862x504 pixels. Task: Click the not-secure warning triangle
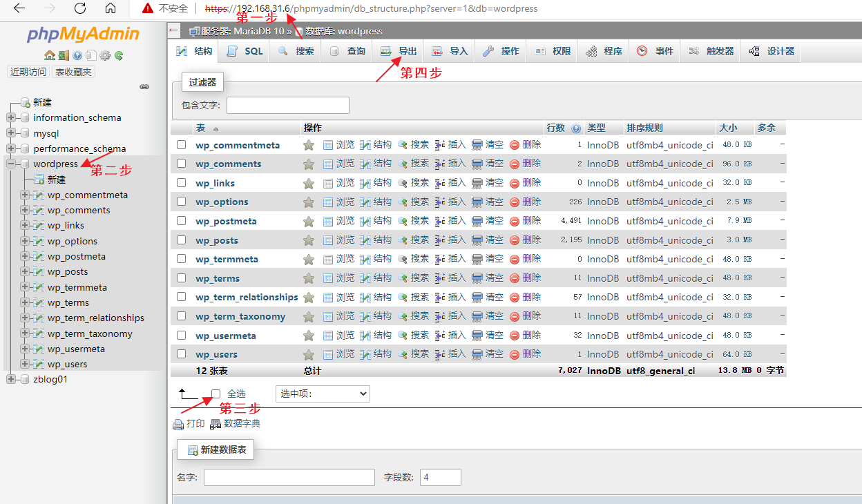(146, 9)
